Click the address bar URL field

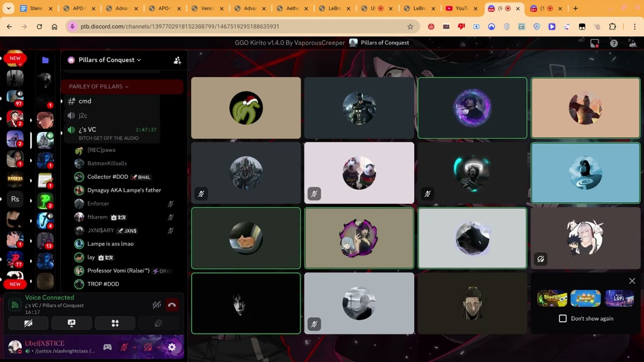[x=242, y=26]
